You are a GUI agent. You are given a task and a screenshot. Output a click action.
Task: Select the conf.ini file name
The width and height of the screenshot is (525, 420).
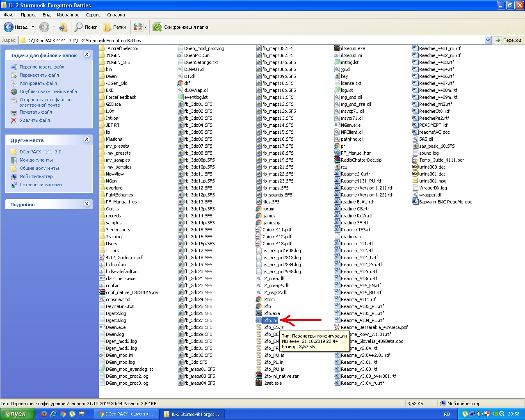coord(113,285)
